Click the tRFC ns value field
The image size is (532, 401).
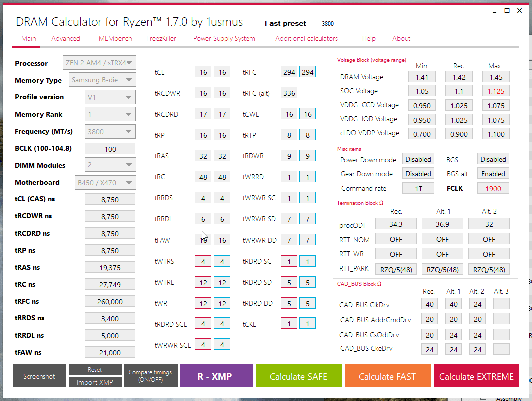click(110, 301)
